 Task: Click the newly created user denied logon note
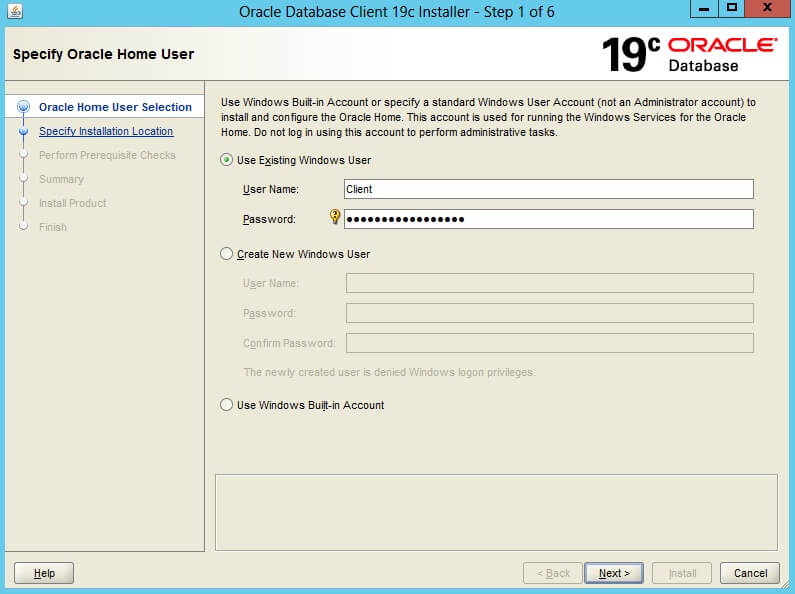point(389,373)
